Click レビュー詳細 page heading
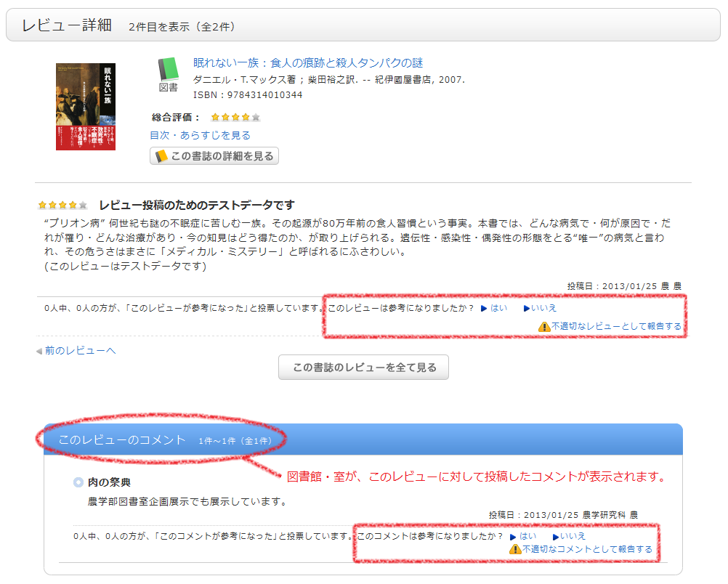Image resolution: width=728 pixels, height=584 pixels. pos(67,25)
